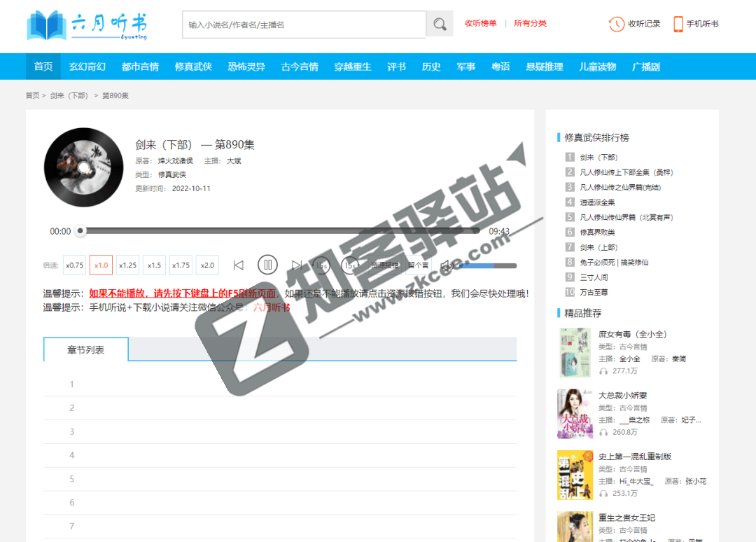Image resolution: width=756 pixels, height=542 pixels.
Task: Click the search magnifier icon
Action: pos(440,23)
